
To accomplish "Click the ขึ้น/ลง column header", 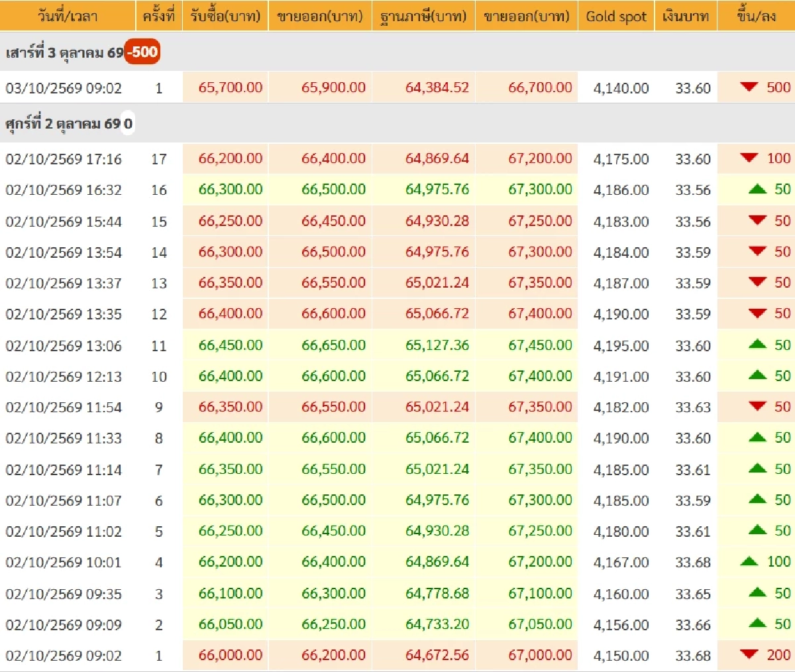I will 757,15.
